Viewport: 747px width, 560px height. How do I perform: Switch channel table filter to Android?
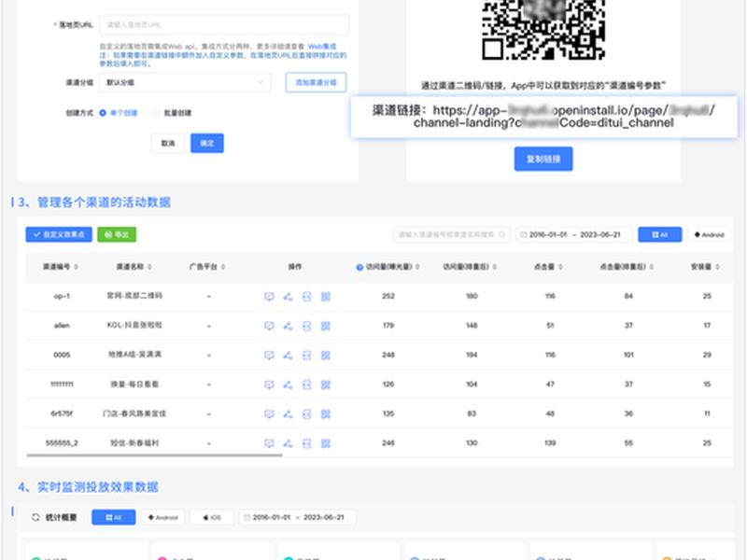(709, 235)
